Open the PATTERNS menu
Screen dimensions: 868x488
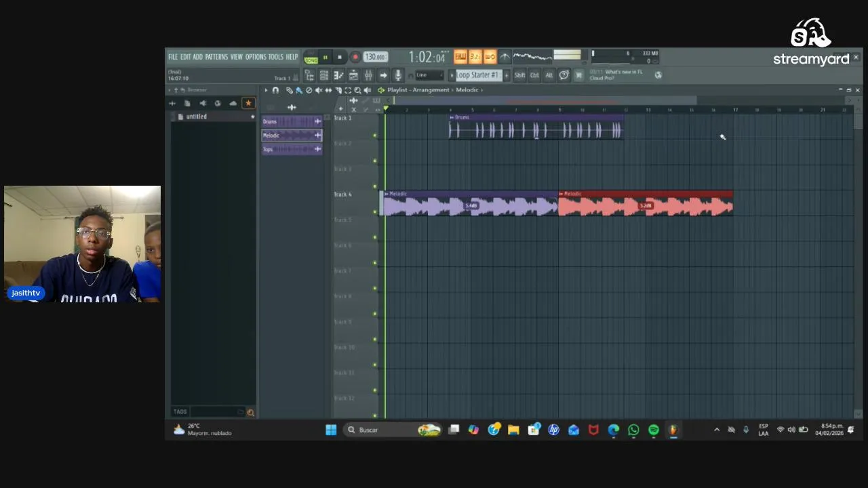point(216,57)
